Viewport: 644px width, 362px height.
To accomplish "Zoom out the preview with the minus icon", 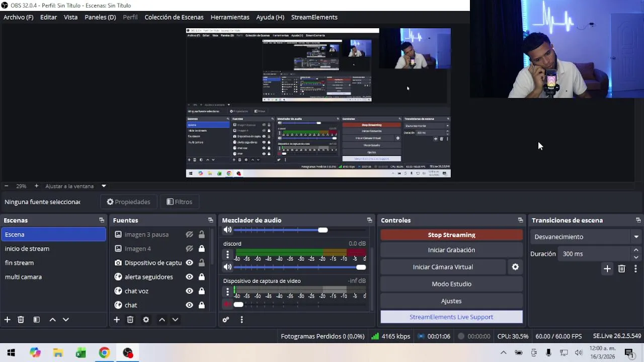I will pos(6,186).
